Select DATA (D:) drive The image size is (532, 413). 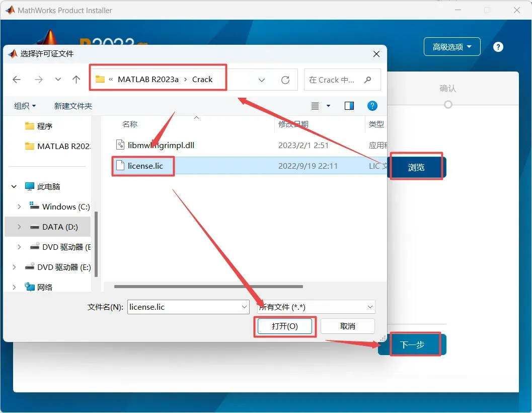click(60, 227)
